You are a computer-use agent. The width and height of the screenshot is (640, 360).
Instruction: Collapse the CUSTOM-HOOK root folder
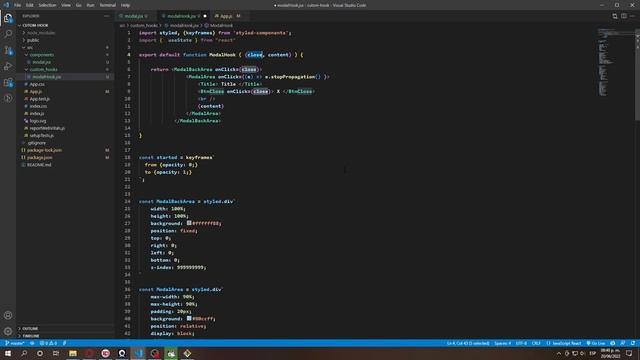(x=35, y=25)
